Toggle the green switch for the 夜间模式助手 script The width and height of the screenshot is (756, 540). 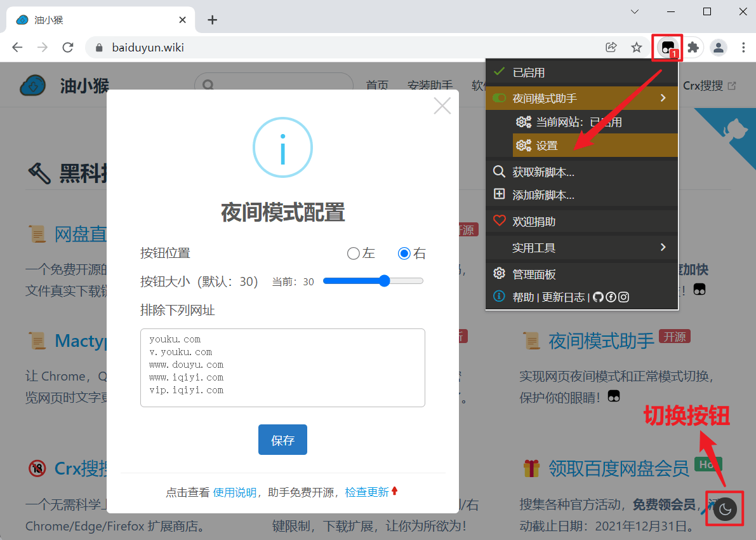coord(499,98)
